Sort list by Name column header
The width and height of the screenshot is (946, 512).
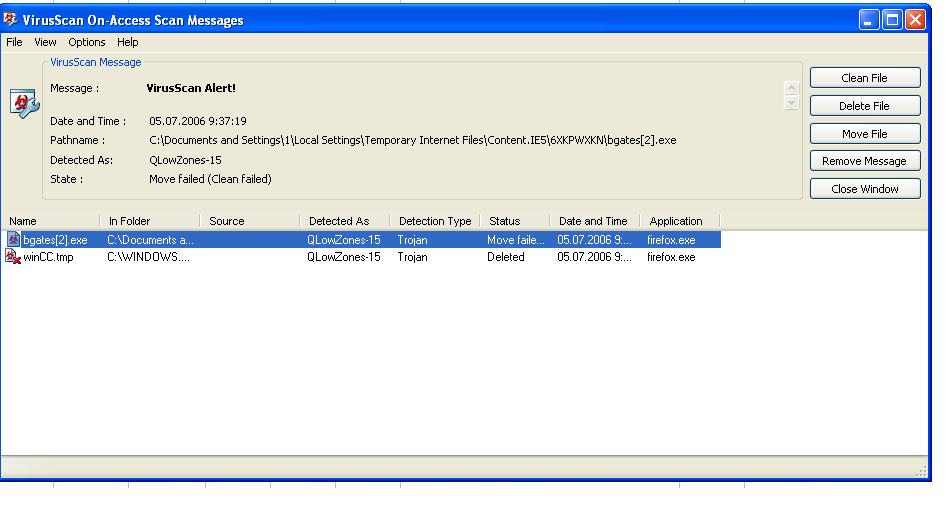pyautogui.click(x=51, y=221)
